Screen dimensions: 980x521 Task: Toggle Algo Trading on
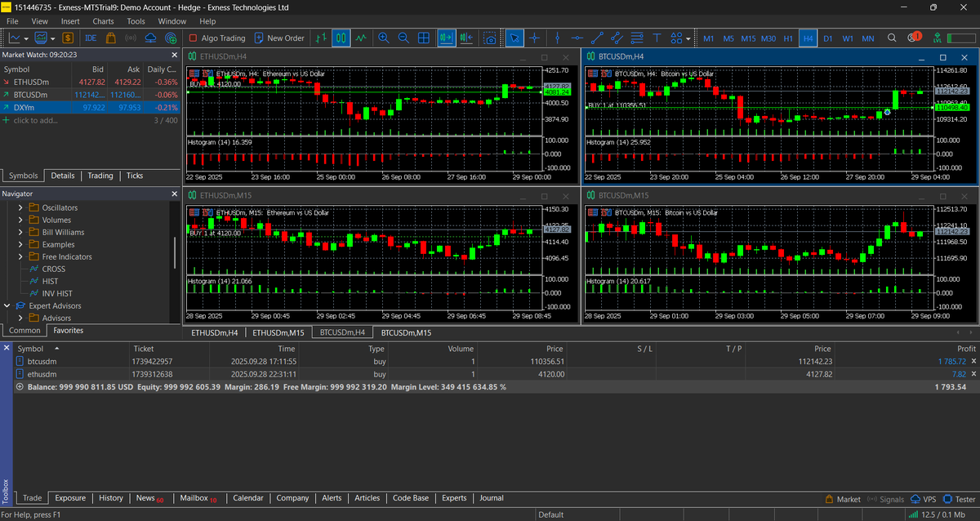217,38
